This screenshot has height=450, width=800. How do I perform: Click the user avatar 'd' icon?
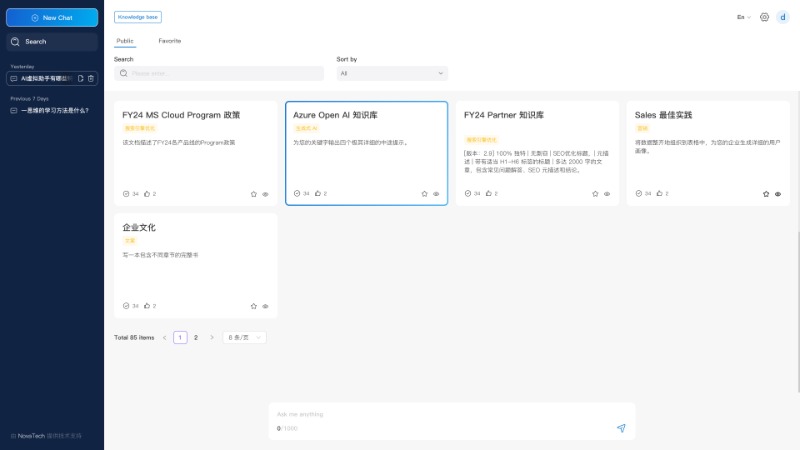782,17
